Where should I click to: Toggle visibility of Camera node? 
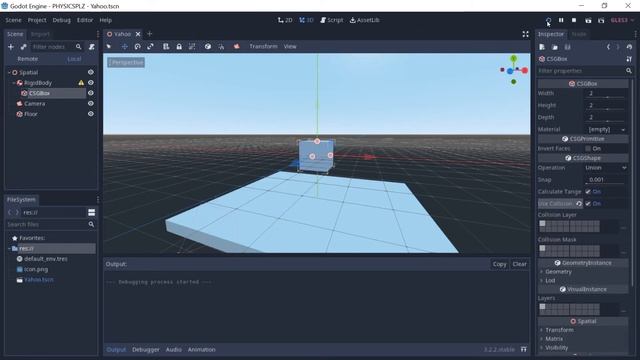[91, 104]
